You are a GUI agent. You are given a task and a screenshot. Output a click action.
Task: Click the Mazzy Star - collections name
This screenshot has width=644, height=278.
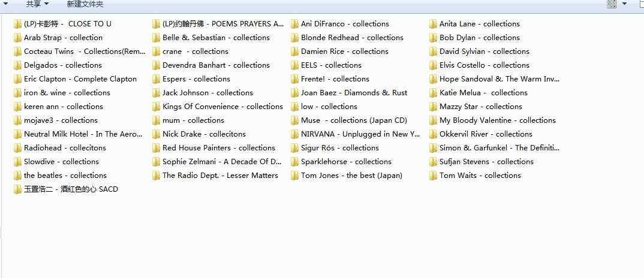coord(481,107)
